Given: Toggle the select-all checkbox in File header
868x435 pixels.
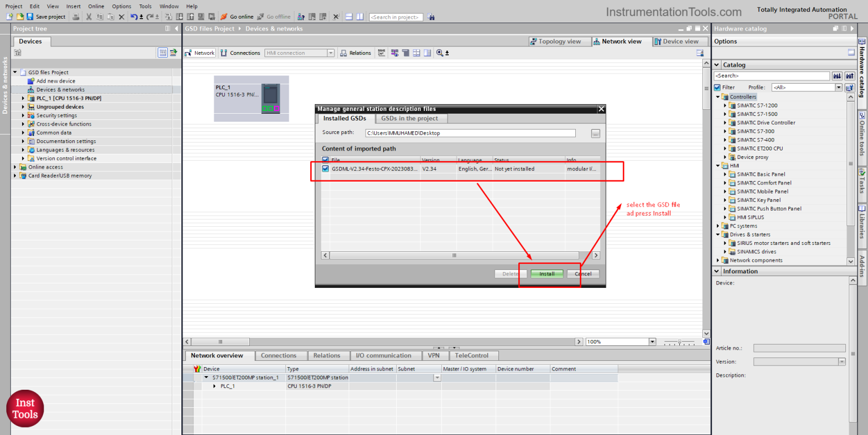Looking at the screenshot, I should point(325,160).
